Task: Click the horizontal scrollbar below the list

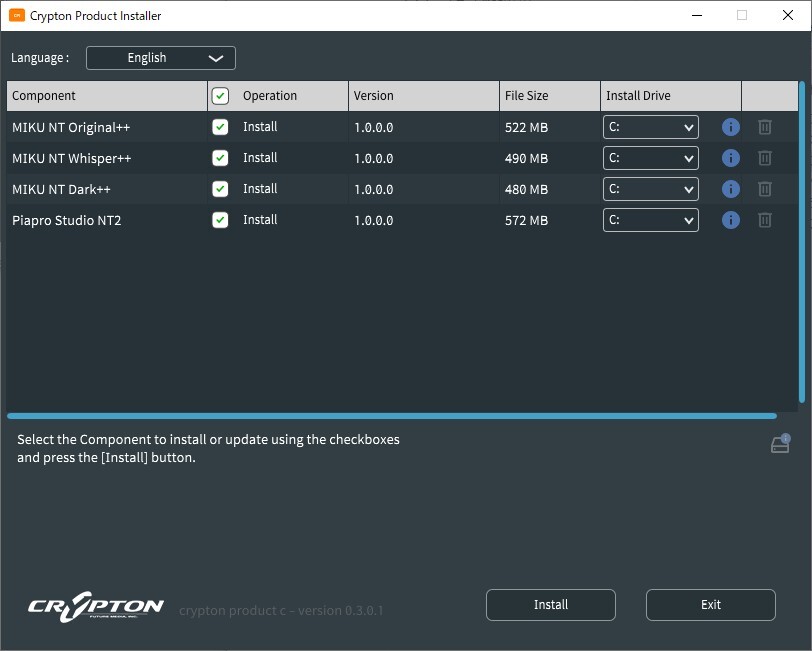Action: click(392, 416)
